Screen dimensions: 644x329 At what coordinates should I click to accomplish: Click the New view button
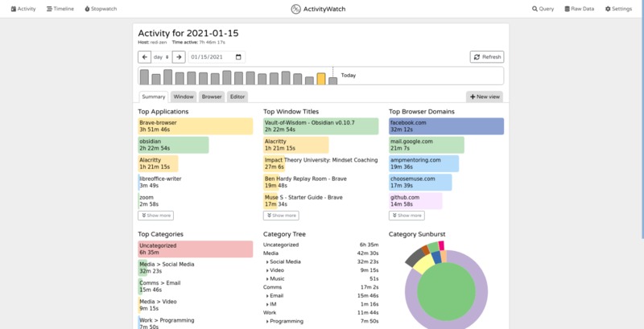click(485, 97)
